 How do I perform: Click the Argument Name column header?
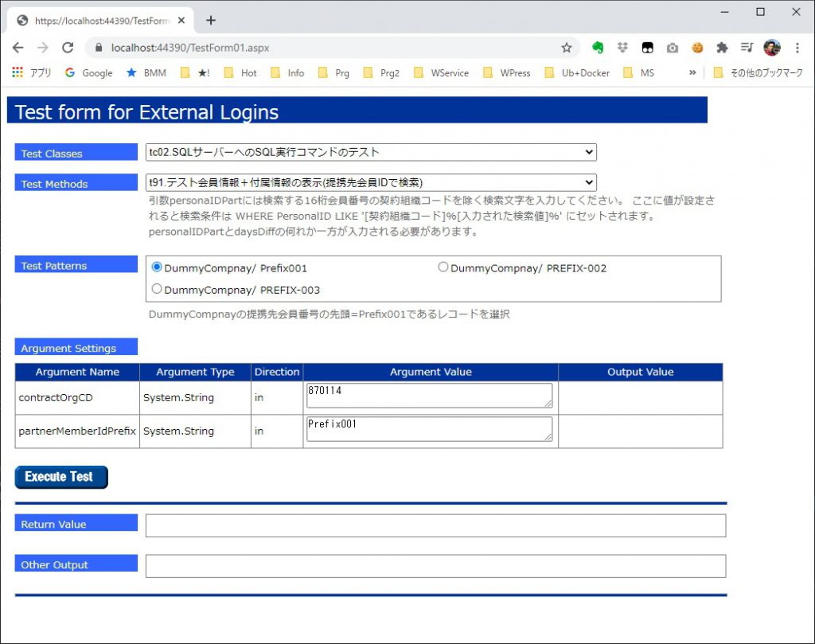pyautogui.click(x=77, y=373)
